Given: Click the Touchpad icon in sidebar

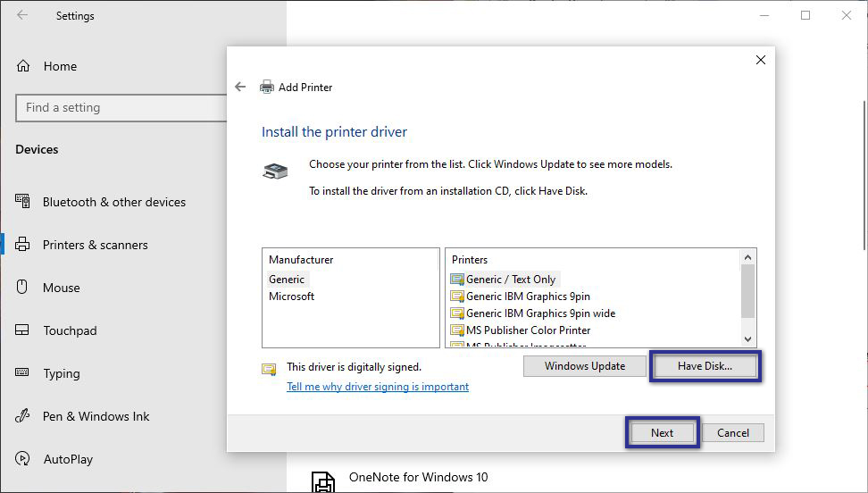Looking at the screenshot, I should coord(22,330).
